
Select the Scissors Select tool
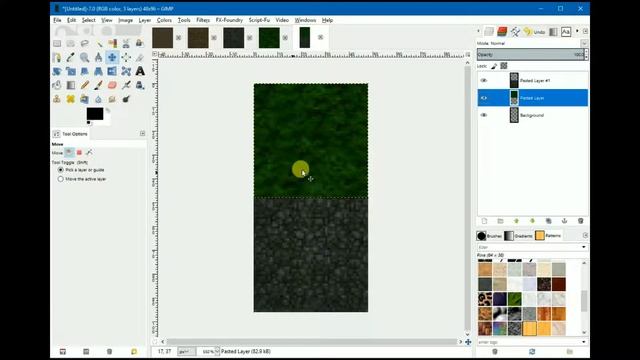coord(126,43)
